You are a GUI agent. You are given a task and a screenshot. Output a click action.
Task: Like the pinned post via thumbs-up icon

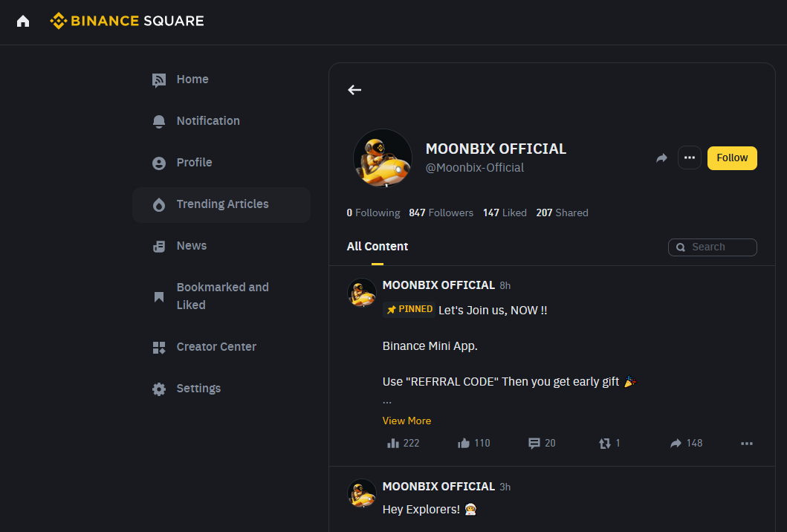pos(464,443)
